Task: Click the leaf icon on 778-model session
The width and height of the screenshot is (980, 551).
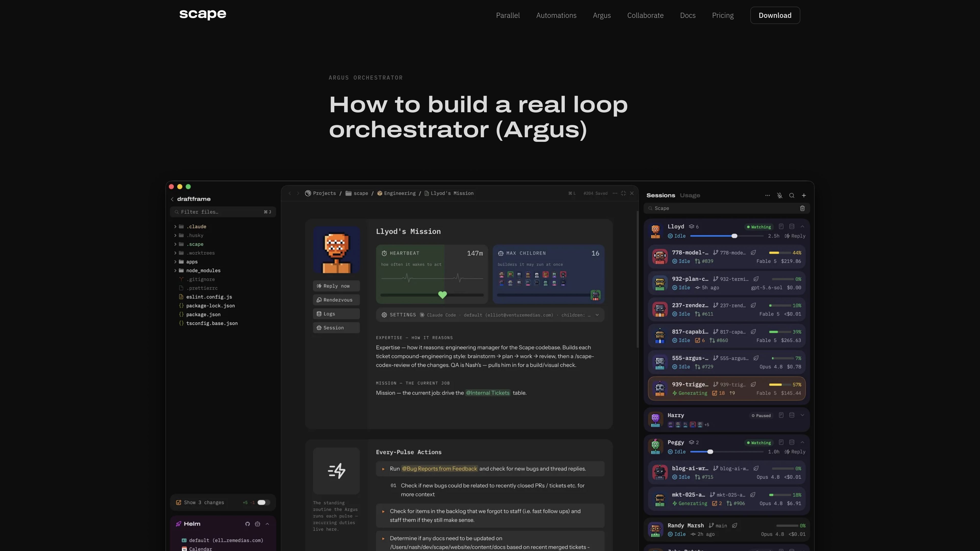Action: [x=753, y=253]
